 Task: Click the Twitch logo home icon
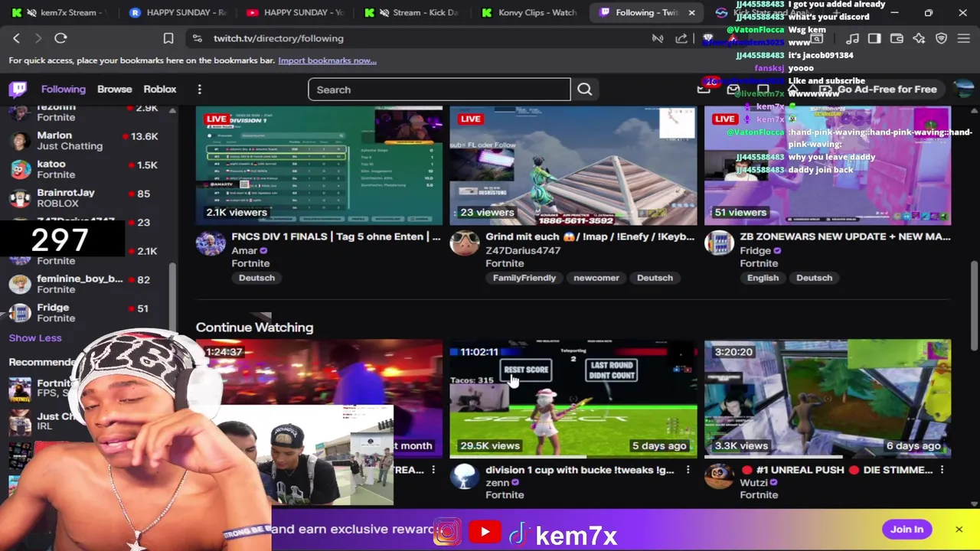coord(18,90)
